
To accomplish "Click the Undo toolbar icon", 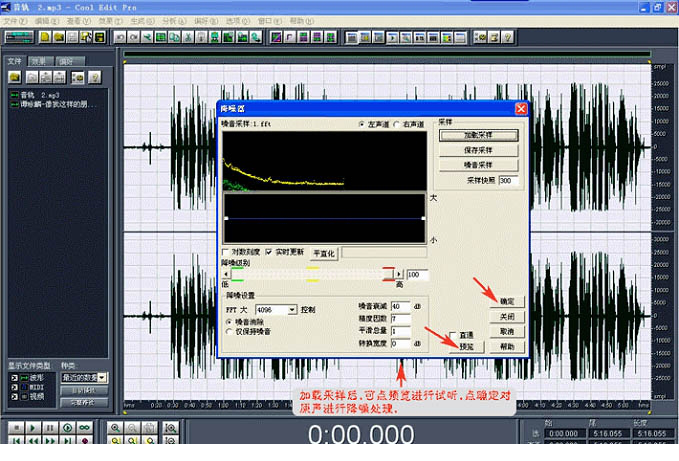I will 120,38.
